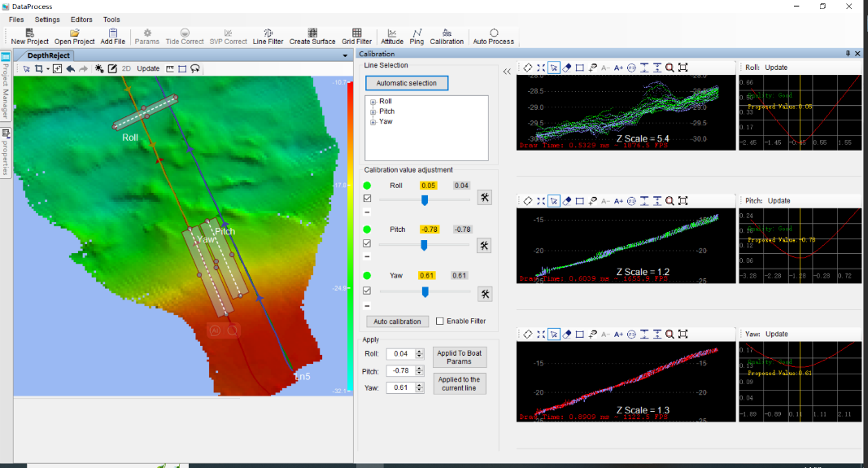The width and height of the screenshot is (868, 468).
Task: Toggle the Pitch calibration checkbox
Action: click(x=367, y=243)
